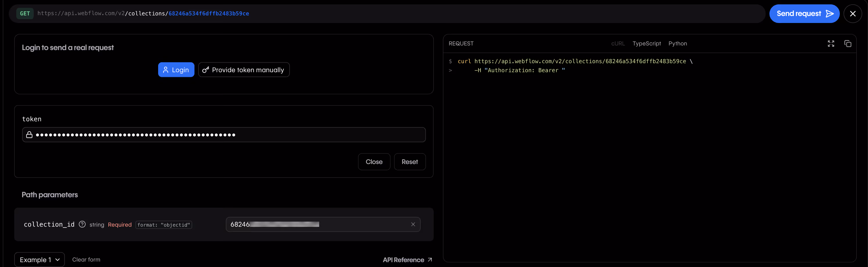Open the API Reference link
868x267 pixels.
point(407,260)
